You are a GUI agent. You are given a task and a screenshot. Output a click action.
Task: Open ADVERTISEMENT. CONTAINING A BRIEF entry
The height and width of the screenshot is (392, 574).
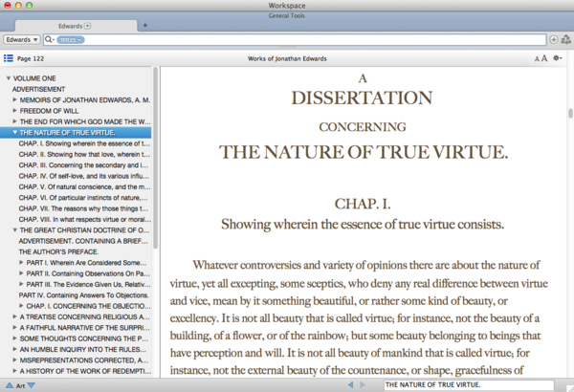(x=83, y=241)
